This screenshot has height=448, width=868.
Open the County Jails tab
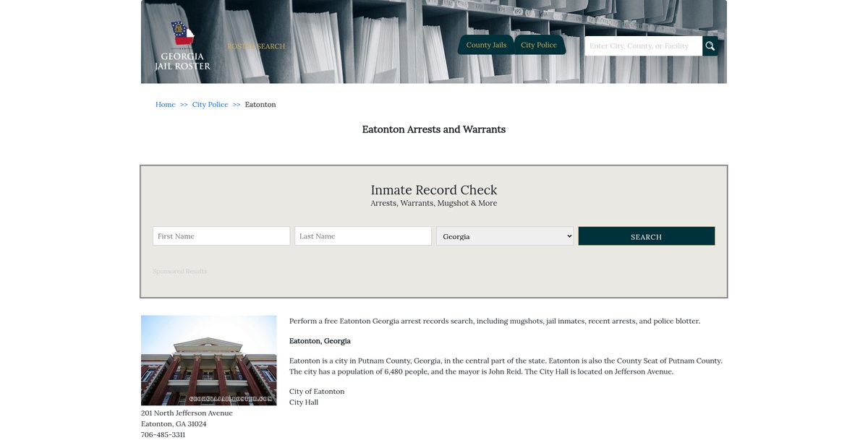(x=486, y=45)
